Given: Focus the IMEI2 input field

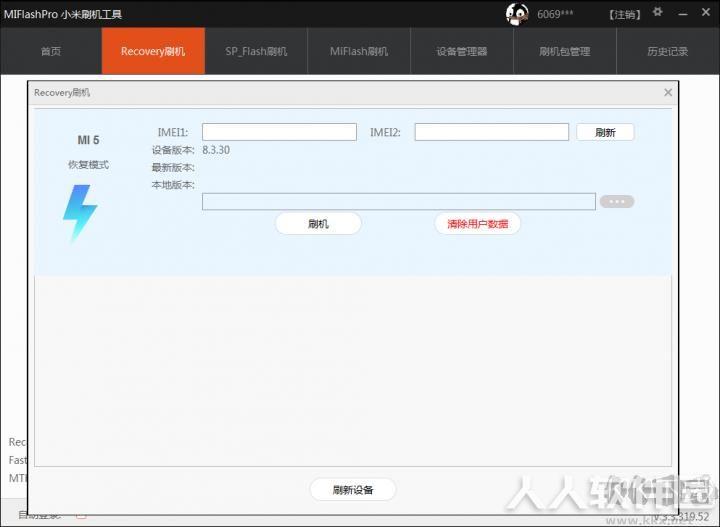Looking at the screenshot, I should point(492,132).
